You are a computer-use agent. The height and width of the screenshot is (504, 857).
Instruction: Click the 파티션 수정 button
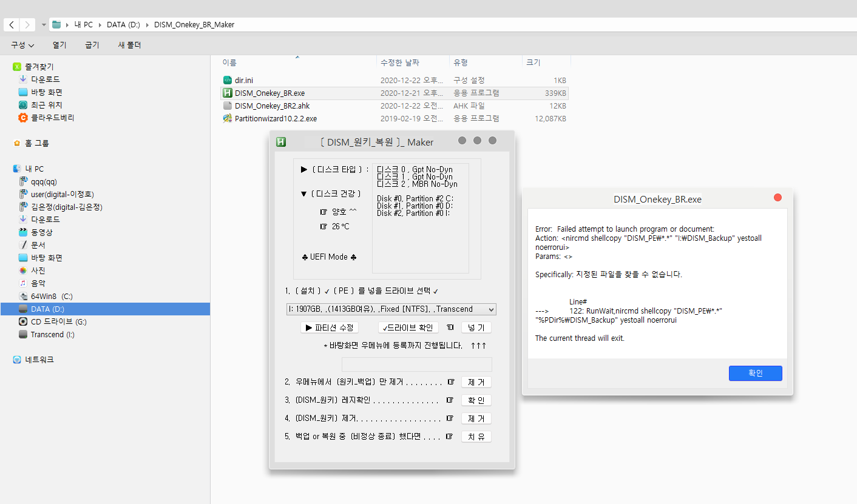pos(330,328)
